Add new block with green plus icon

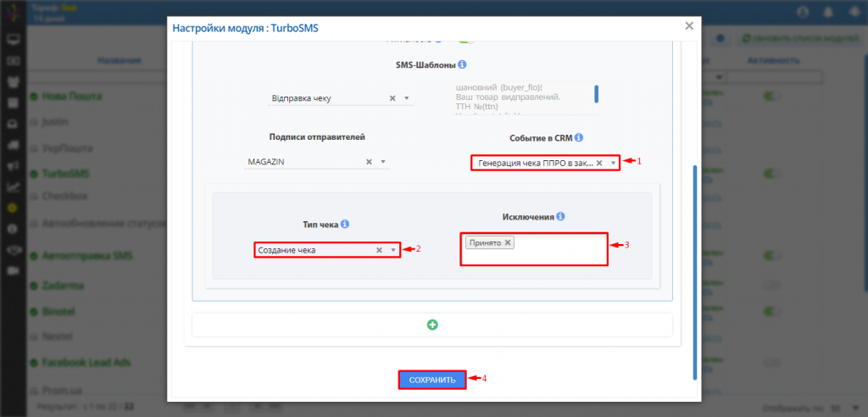point(432,325)
